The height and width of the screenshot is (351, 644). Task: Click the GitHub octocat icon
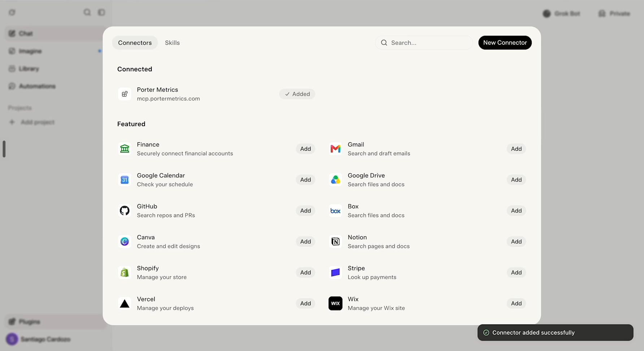pos(125,211)
